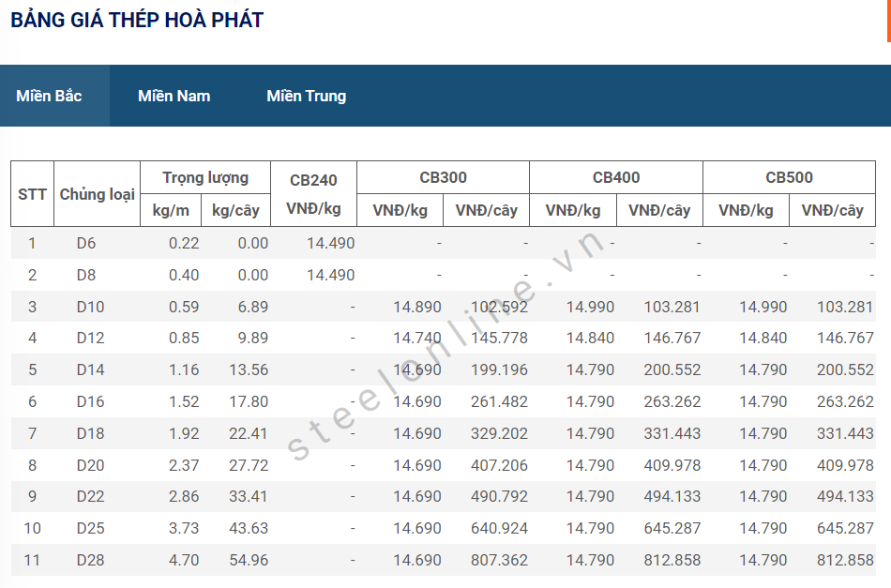Click the 3.73 kg/m value
891x588 pixels.
[184, 528]
